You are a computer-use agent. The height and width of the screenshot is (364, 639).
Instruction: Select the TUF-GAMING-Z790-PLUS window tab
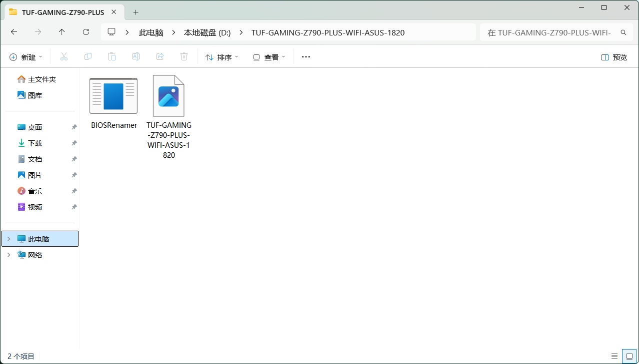coord(63,12)
